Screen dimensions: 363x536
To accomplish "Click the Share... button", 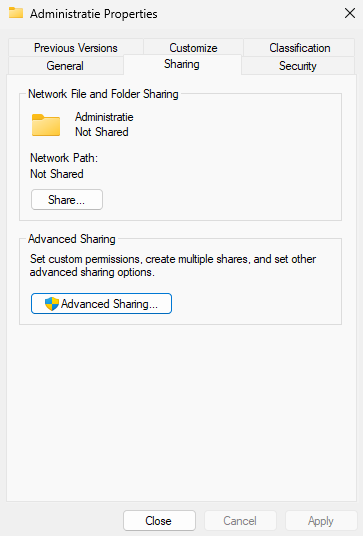I will click(x=67, y=200).
